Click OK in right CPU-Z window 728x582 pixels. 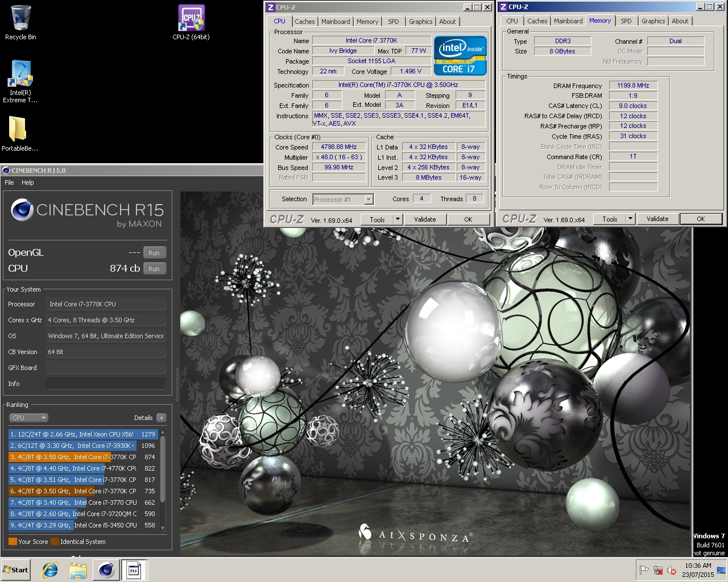701,219
